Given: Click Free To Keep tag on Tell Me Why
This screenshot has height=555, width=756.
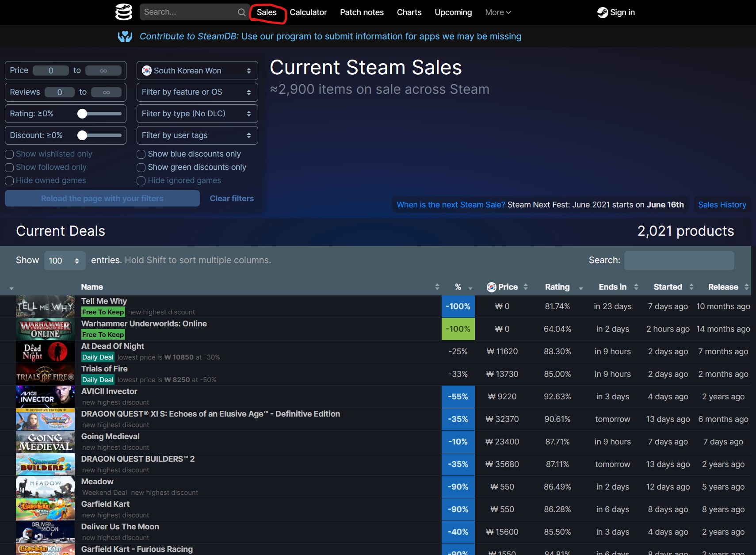Looking at the screenshot, I should [103, 312].
